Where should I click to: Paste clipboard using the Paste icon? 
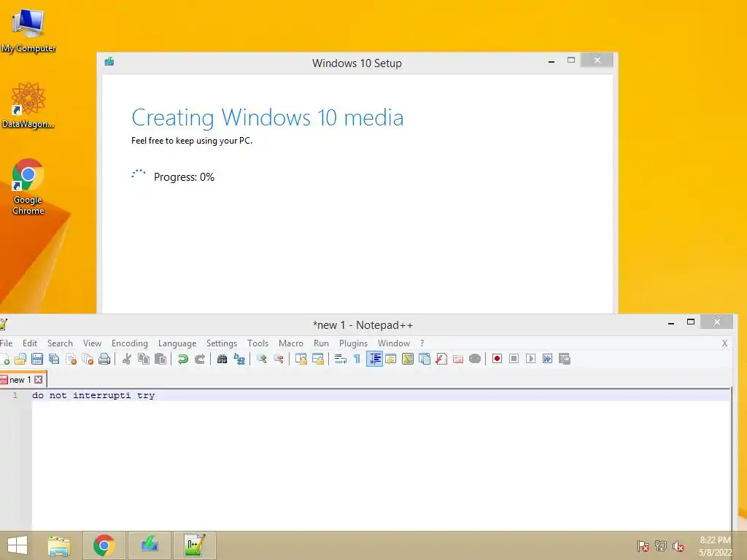click(x=160, y=359)
